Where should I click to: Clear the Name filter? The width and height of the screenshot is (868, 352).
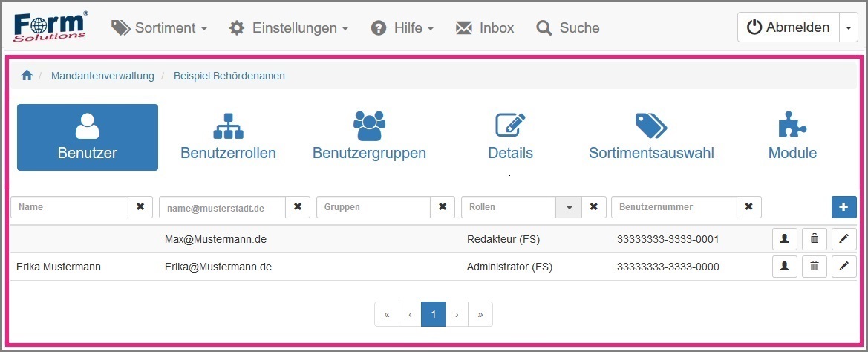click(x=140, y=207)
